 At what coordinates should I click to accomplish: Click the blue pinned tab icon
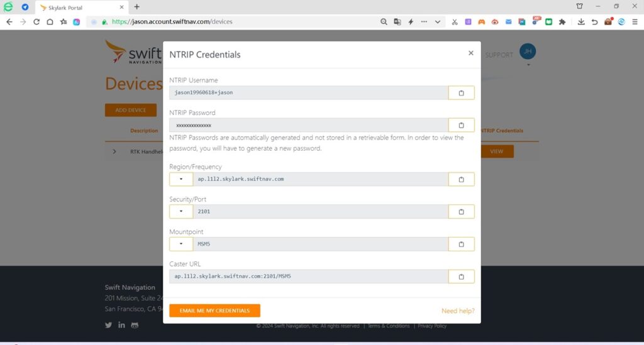click(25, 7)
